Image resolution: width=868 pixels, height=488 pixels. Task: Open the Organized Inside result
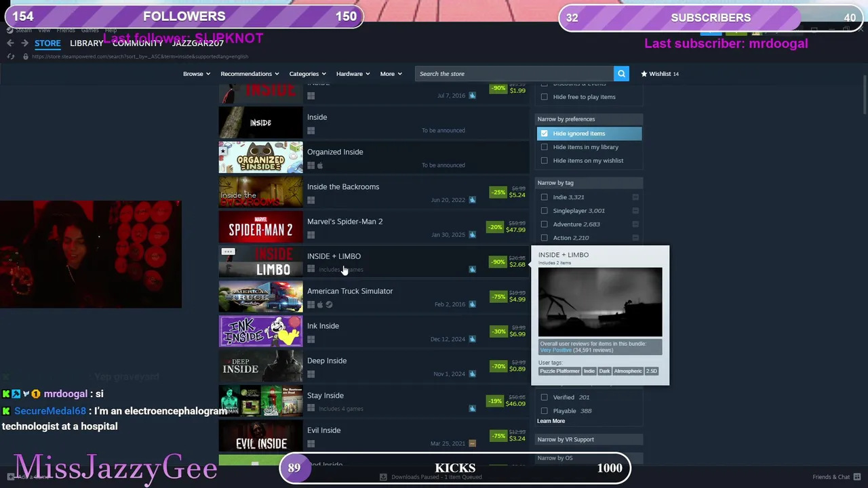[x=374, y=158]
